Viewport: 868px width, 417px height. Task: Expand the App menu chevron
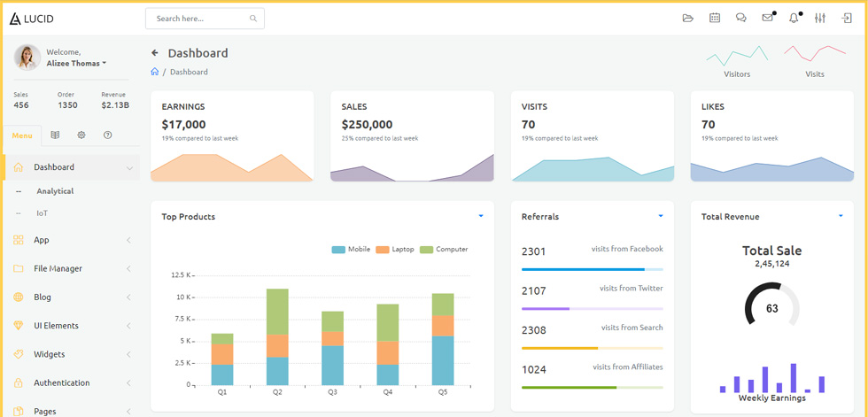click(x=128, y=240)
